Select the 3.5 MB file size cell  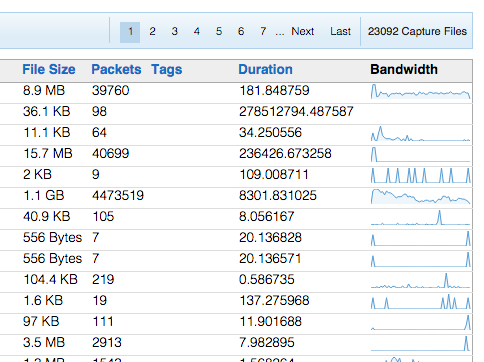(44, 343)
